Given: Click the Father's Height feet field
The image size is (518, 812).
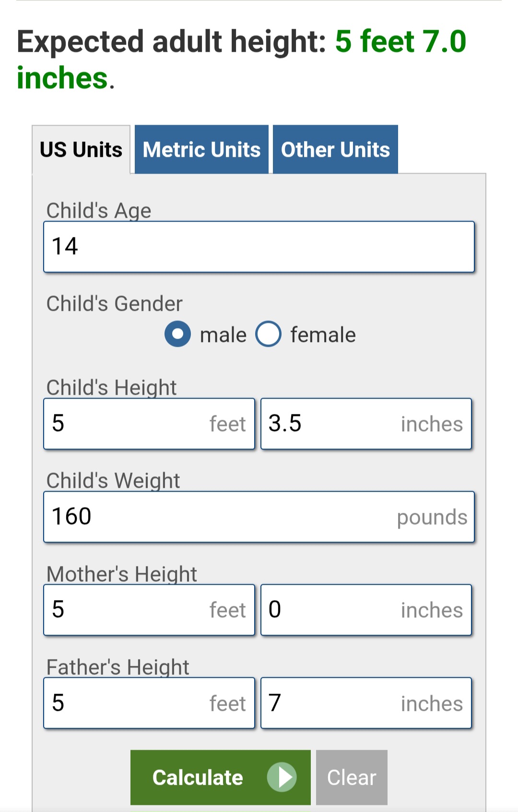Looking at the screenshot, I should click(149, 703).
